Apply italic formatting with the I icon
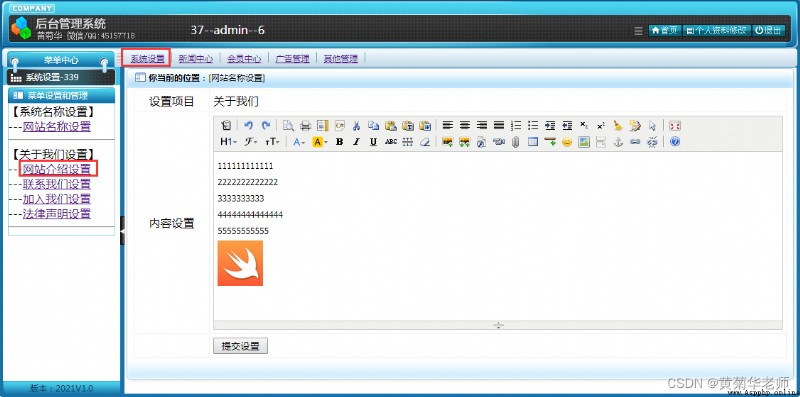The height and width of the screenshot is (397, 800). [356, 142]
